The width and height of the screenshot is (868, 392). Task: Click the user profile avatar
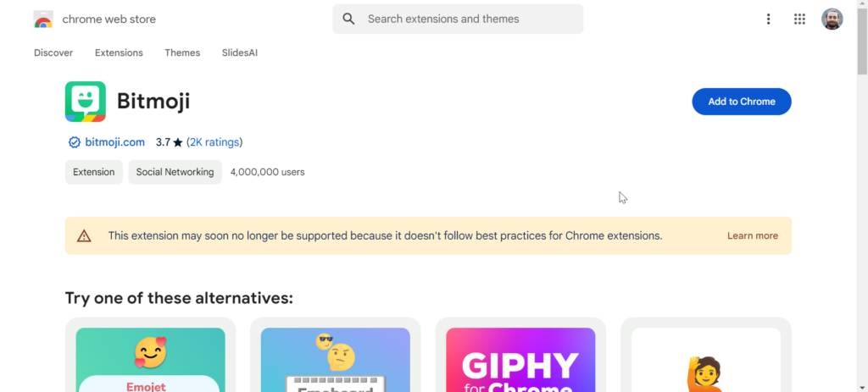832,19
